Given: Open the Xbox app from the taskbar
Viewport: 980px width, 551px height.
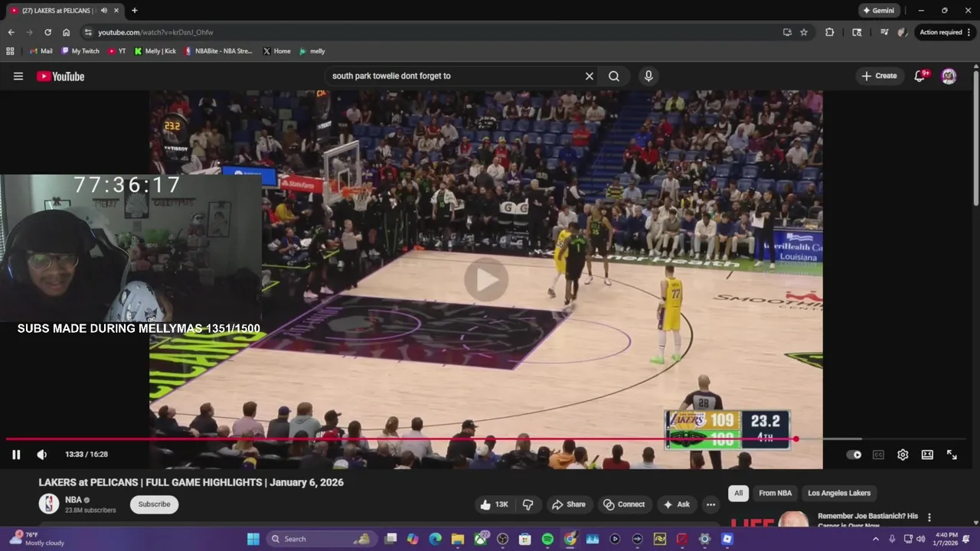Looking at the screenshot, I should click(x=480, y=539).
